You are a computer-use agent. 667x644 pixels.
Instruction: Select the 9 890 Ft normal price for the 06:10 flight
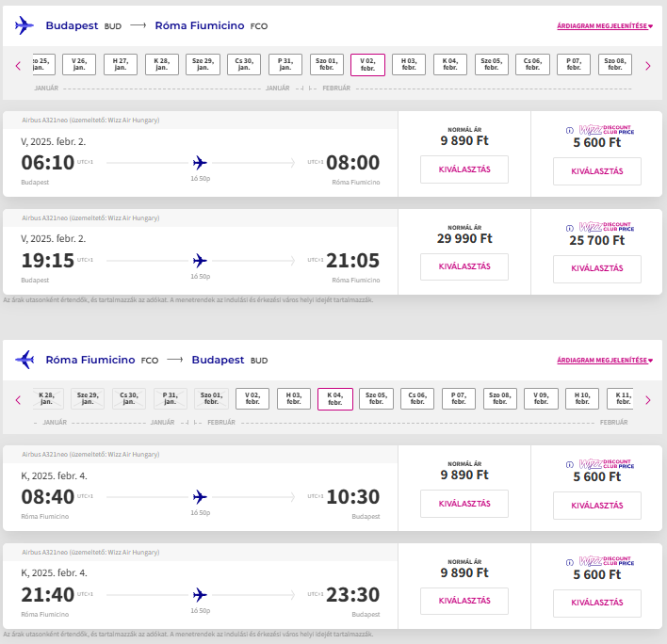[464, 169]
